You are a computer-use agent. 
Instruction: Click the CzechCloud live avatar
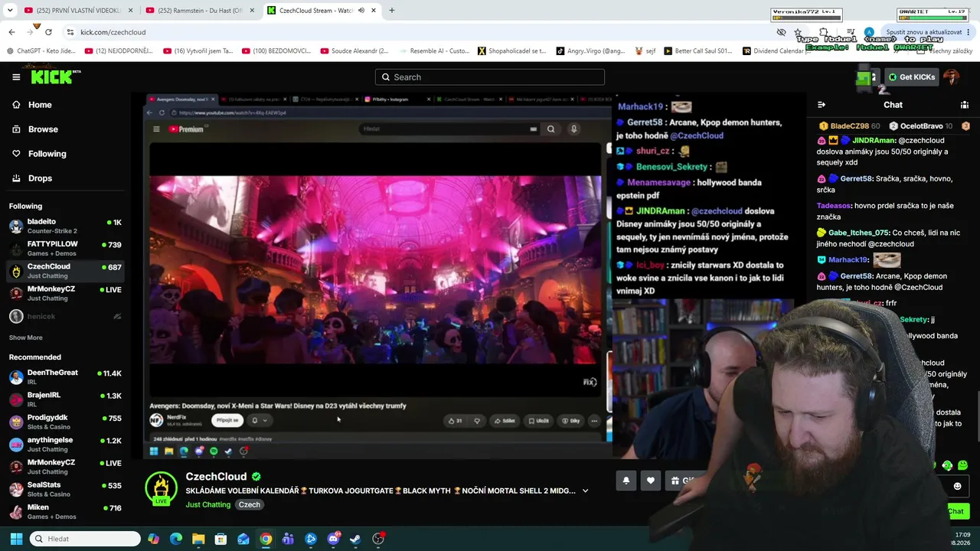pyautogui.click(x=161, y=488)
